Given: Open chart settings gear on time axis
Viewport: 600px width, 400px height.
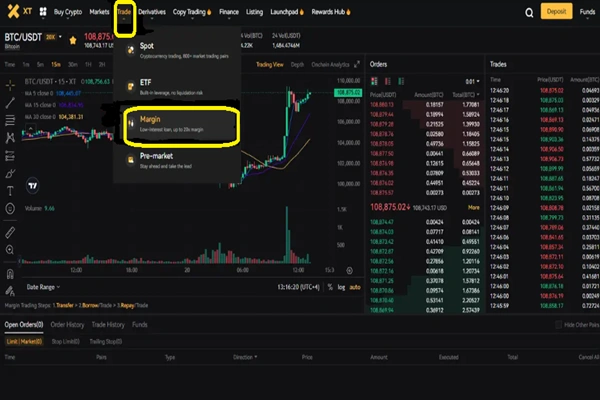Looking at the screenshot, I should [349, 271].
